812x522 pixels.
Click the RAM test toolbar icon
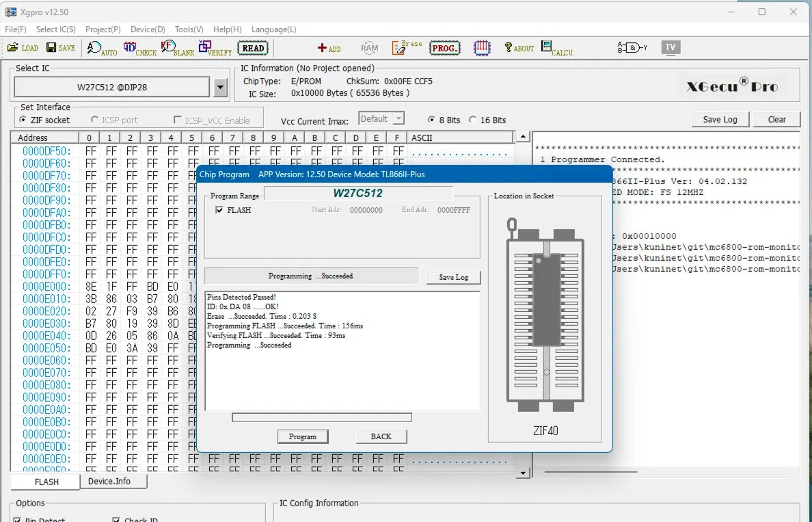pos(369,48)
